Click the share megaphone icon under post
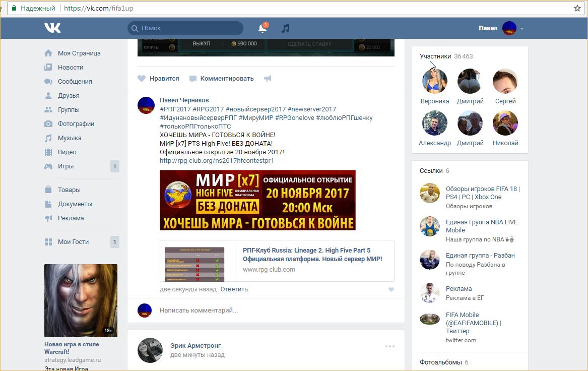This screenshot has height=371, width=588. click(x=268, y=79)
